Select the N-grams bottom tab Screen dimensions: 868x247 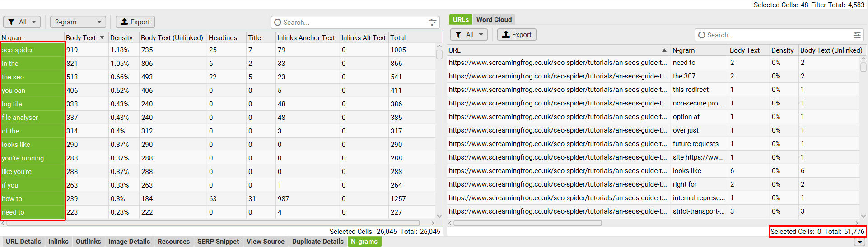pyautogui.click(x=364, y=242)
